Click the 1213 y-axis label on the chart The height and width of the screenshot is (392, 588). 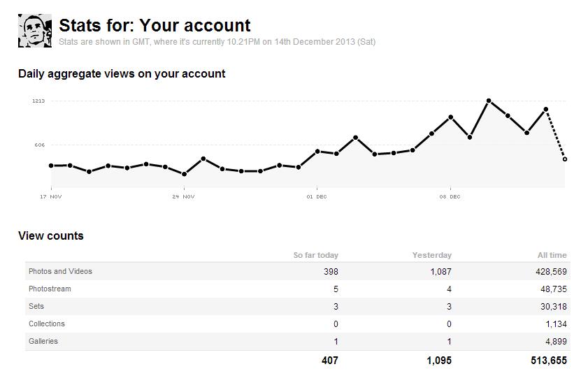pos(38,101)
